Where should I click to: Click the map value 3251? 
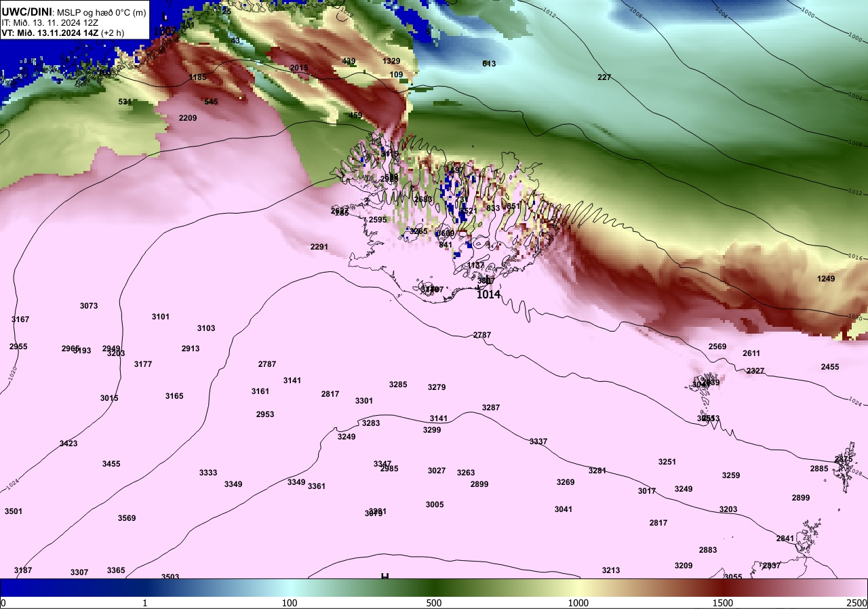pos(667,462)
